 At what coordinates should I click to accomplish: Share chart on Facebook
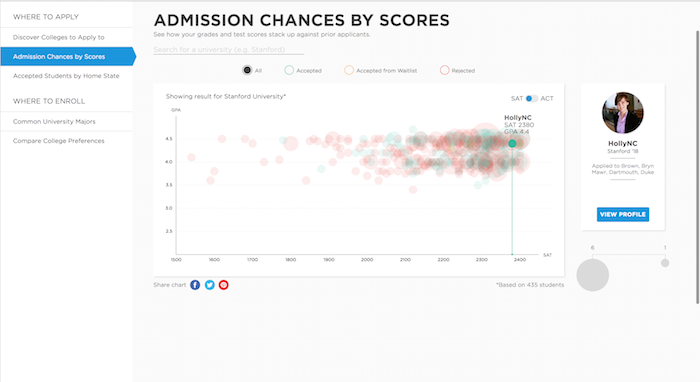tap(195, 285)
